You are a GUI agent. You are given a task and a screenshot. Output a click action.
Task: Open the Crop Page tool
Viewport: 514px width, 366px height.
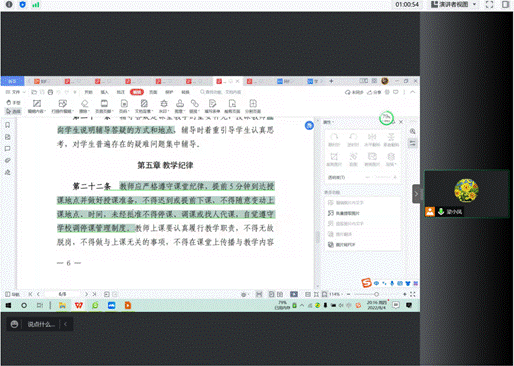232,106
